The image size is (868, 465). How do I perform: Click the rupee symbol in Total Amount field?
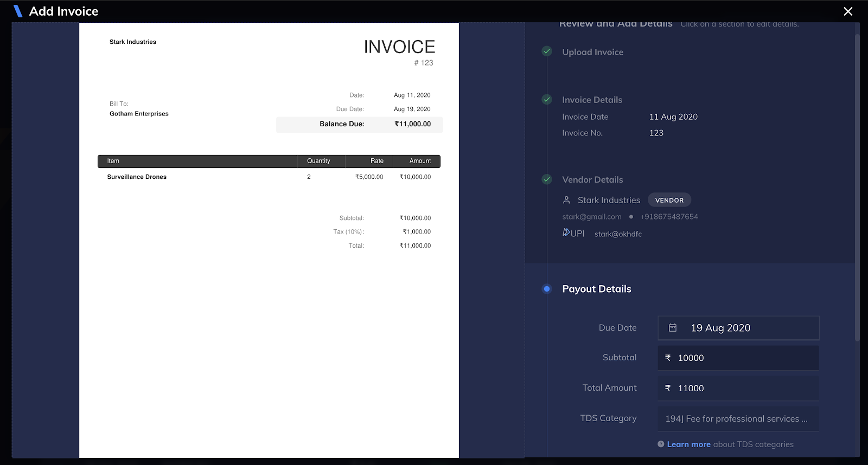tap(668, 388)
